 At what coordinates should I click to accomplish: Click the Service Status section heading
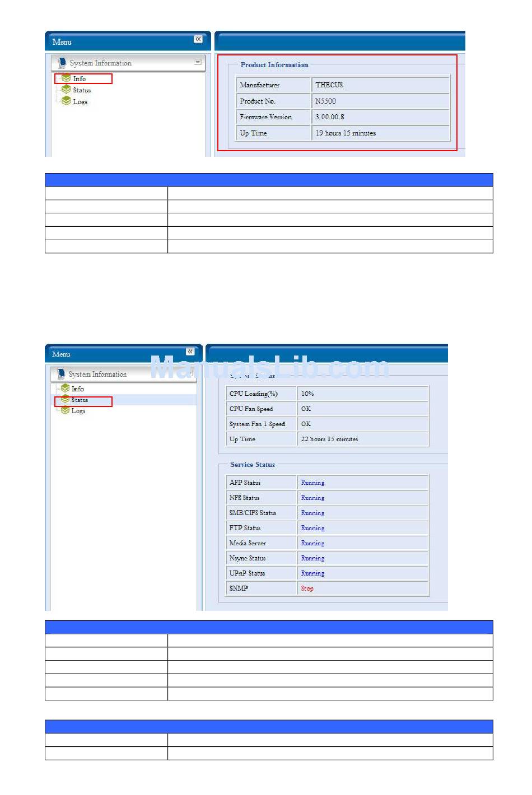(x=253, y=465)
